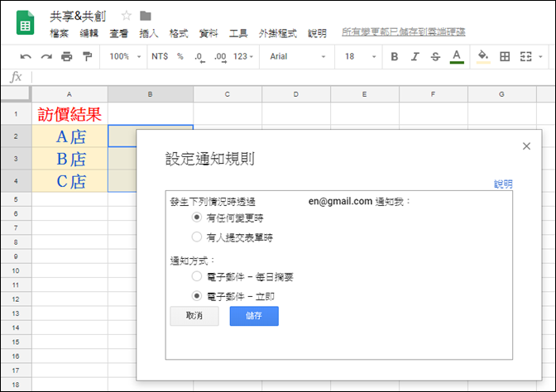Select row 10 header

[16, 270]
